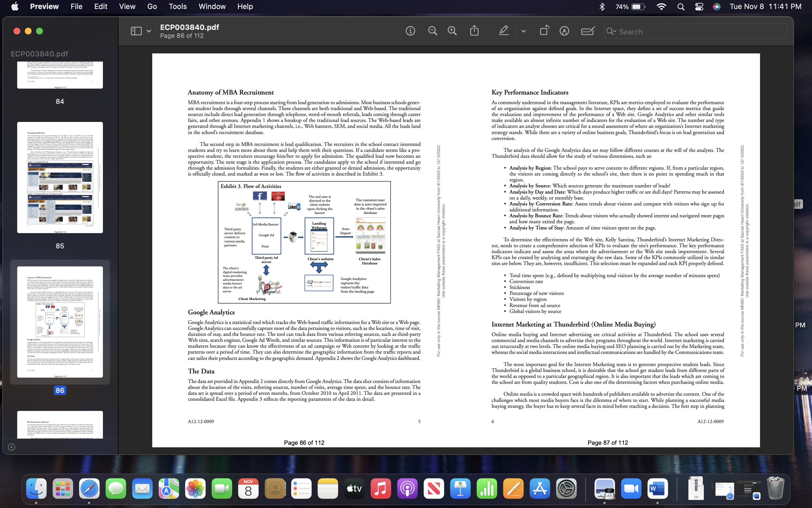The image size is (812, 508).
Task: Open Mail from the Dock
Action: coord(142,489)
